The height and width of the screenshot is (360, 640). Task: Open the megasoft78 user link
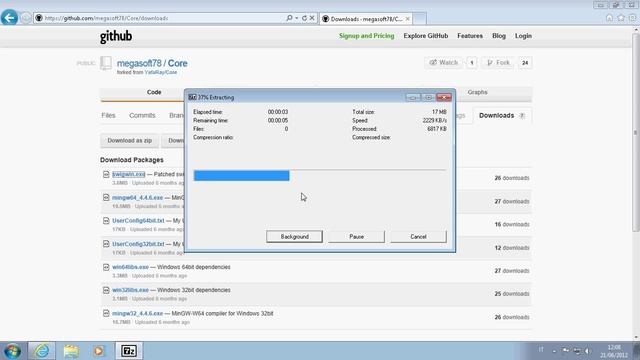pyautogui.click(x=139, y=63)
